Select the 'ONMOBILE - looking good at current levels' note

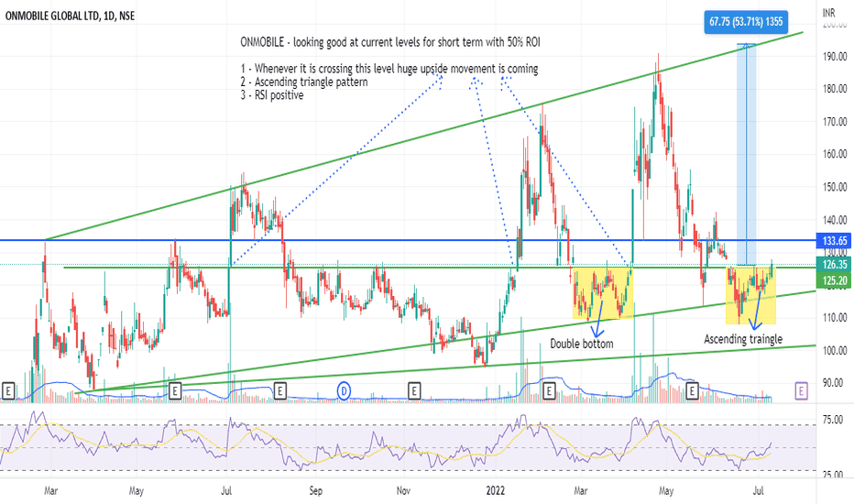coord(390,42)
